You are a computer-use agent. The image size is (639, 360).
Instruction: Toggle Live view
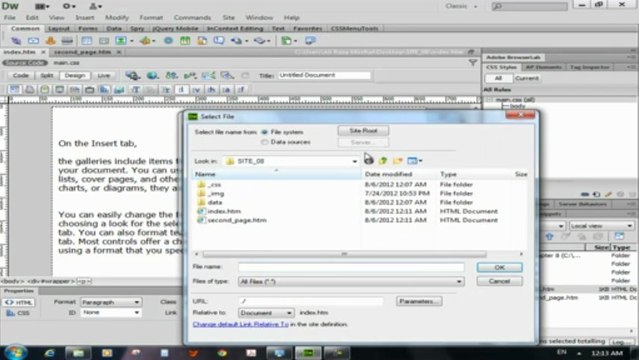[x=104, y=75]
